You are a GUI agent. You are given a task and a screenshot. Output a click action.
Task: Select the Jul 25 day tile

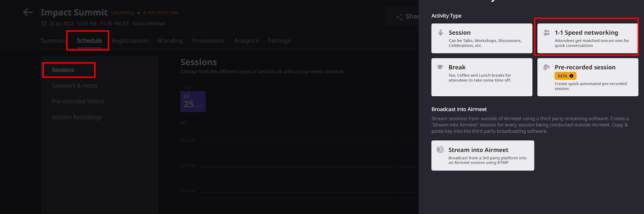[193, 102]
